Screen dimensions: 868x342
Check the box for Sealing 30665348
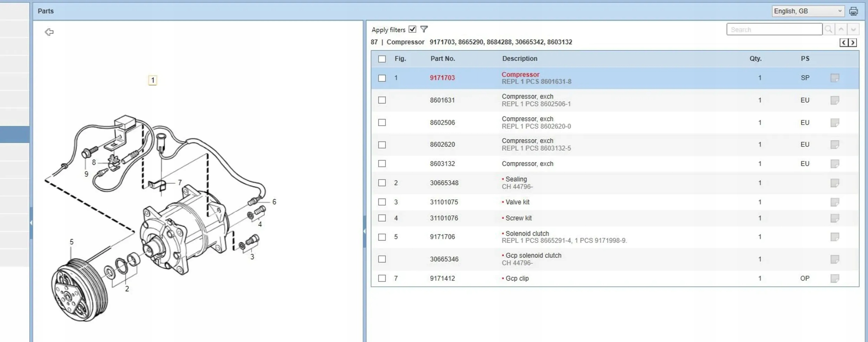[382, 183]
